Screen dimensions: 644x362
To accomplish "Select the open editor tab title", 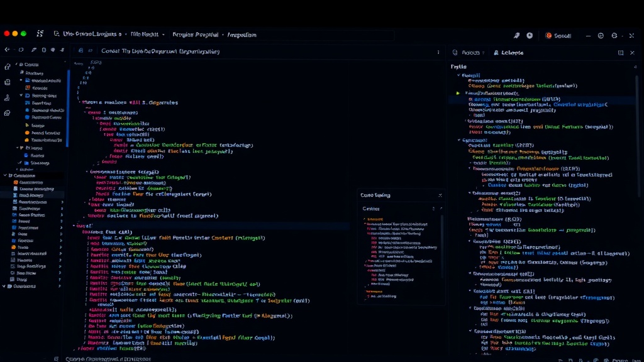I will (x=160, y=52).
